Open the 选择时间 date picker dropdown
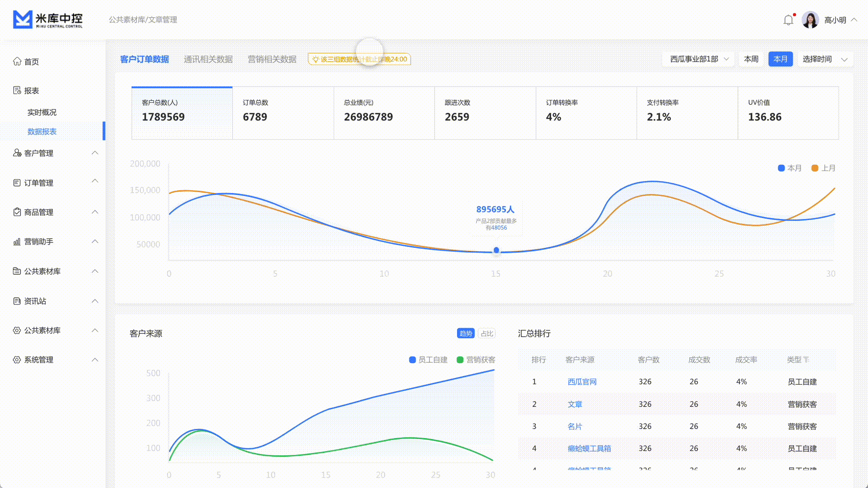Screen dimensions: 868x488 [x=825, y=59]
